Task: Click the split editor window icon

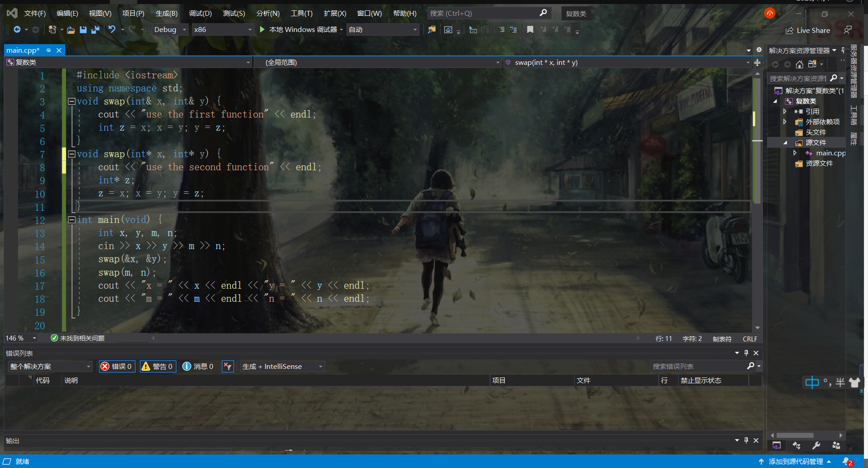Action: click(757, 63)
